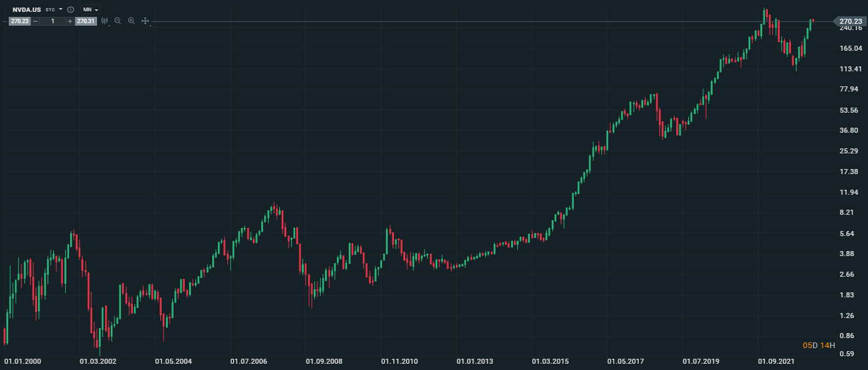
Task: Click the small arrow under the candle icon
Action: (108, 24)
